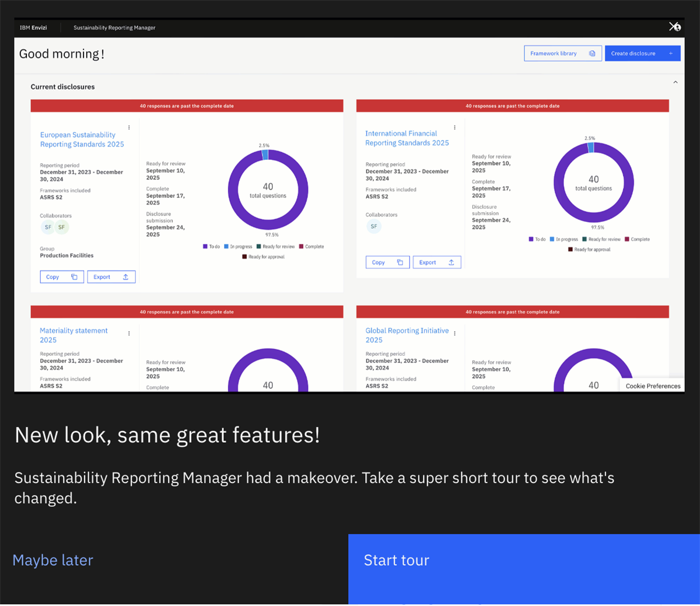
Task: Click the first SF collaborator avatar on European card
Action: (48, 227)
